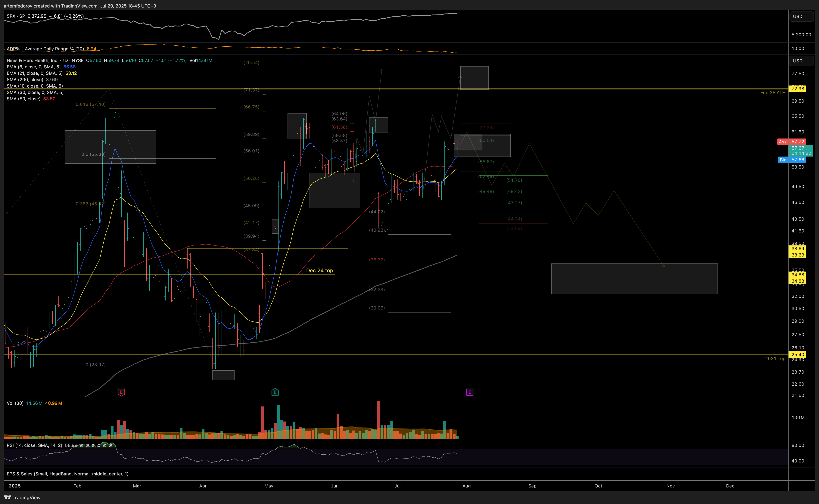Select the EMA (8, close, 0, SMA, 5) legend
Screen dimensions: 819x504
[x=34, y=67]
